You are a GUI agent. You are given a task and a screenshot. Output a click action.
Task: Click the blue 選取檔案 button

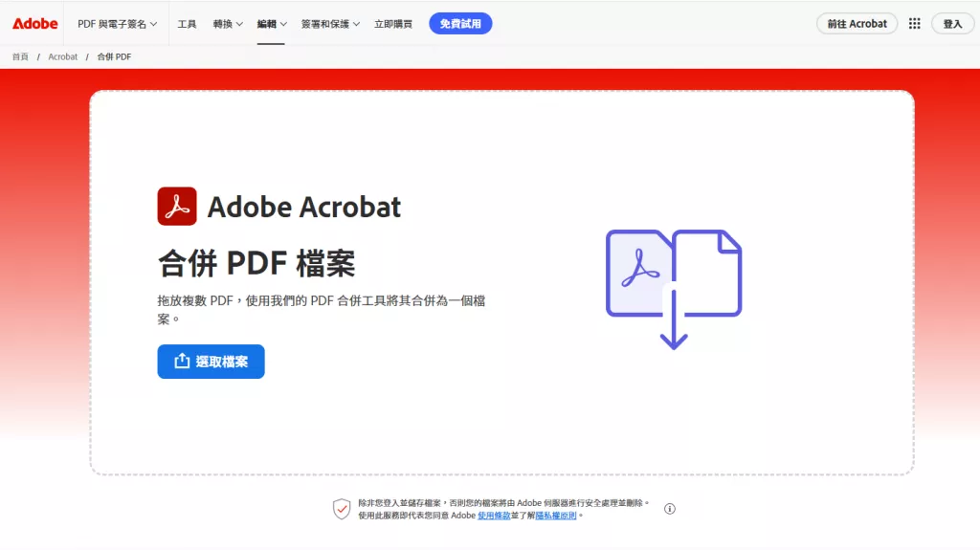[x=212, y=362]
